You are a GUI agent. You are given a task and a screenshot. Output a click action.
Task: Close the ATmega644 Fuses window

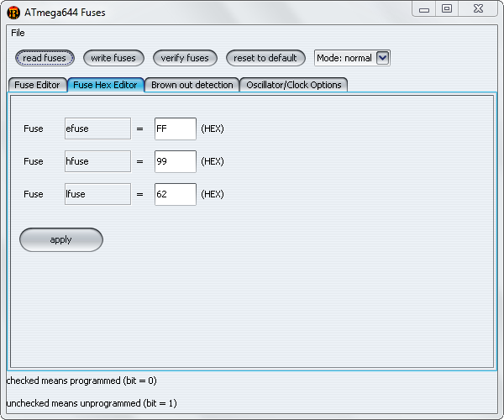click(x=478, y=9)
